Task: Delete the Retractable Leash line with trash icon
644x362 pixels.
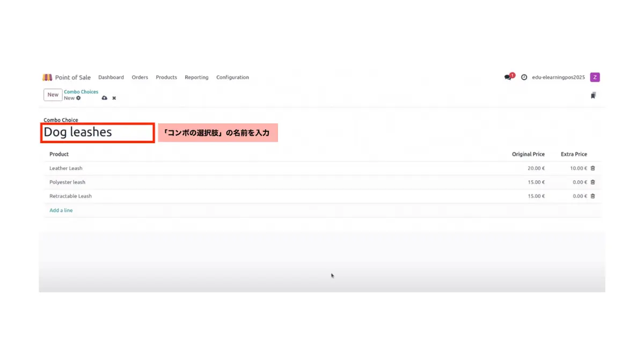Action: click(x=592, y=196)
